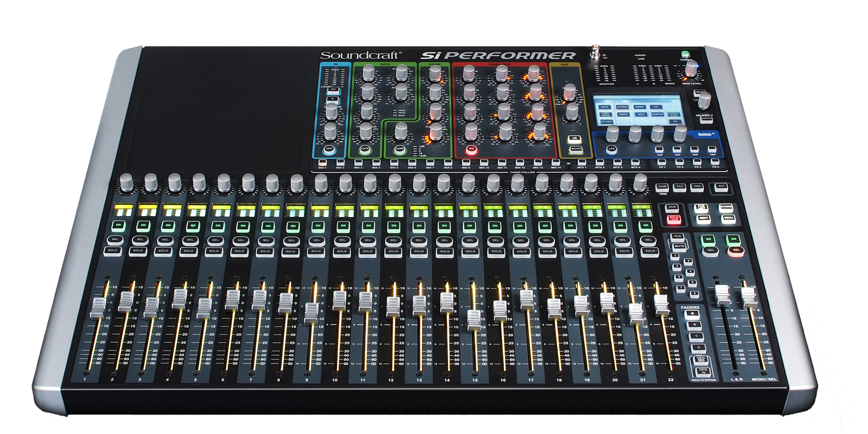The width and height of the screenshot is (868, 434).
Task: Select the red MONO/SEL master SEL button
Action: coord(736,251)
